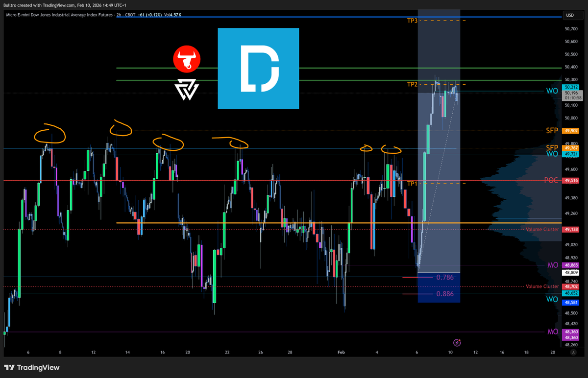Click the TradingView logo in the bottom corner
Viewport: 588px width, 378px height.
(31, 367)
